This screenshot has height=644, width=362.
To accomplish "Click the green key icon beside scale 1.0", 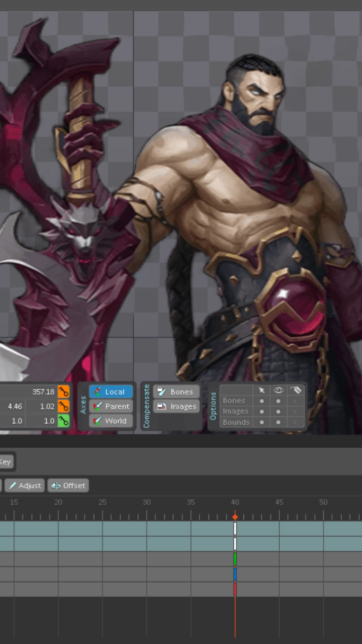I will [x=63, y=421].
